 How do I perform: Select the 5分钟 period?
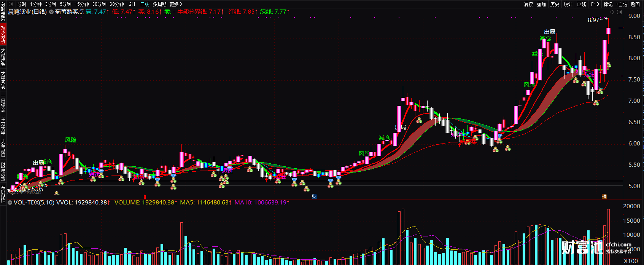tap(65, 4)
